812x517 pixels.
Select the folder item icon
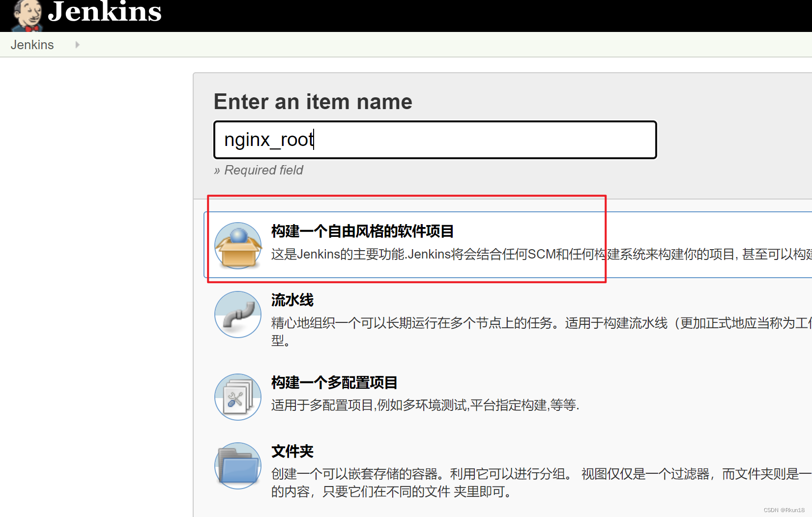pyautogui.click(x=238, y=466)
